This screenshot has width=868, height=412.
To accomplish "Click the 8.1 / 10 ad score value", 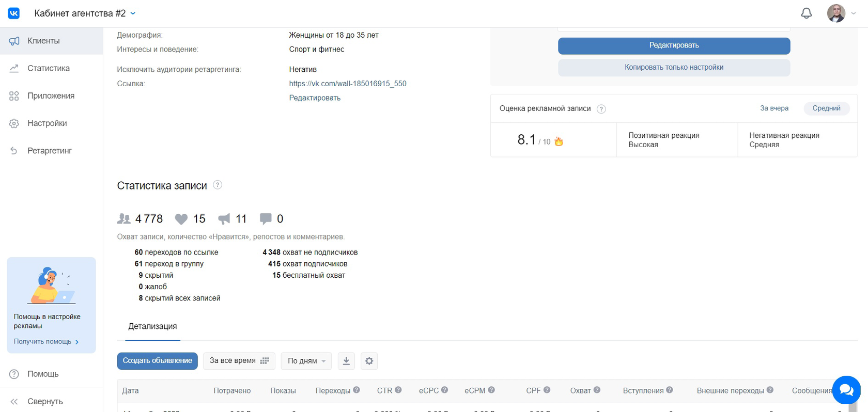I will (534, 140).
